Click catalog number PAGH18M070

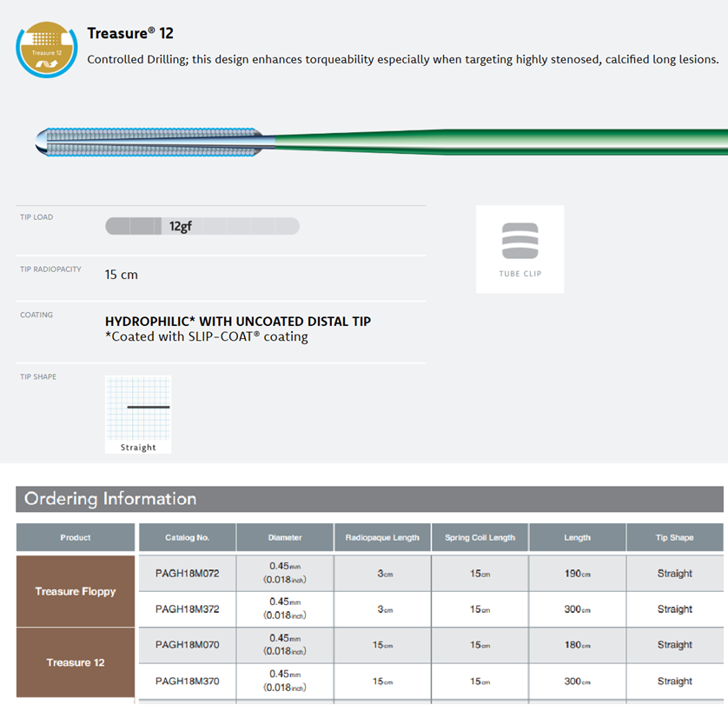pyautogui.click(x=187, y=645)
